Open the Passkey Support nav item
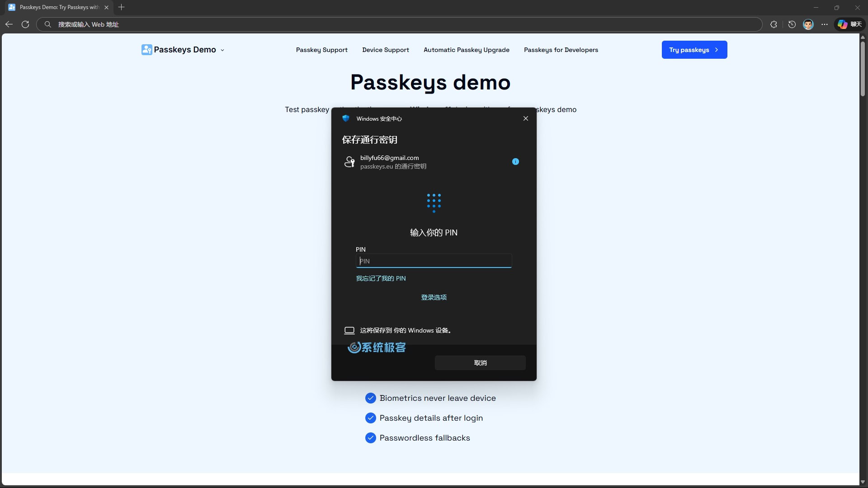Image resolution: width=868 pixels, height=488 pixels. [321, 50]
